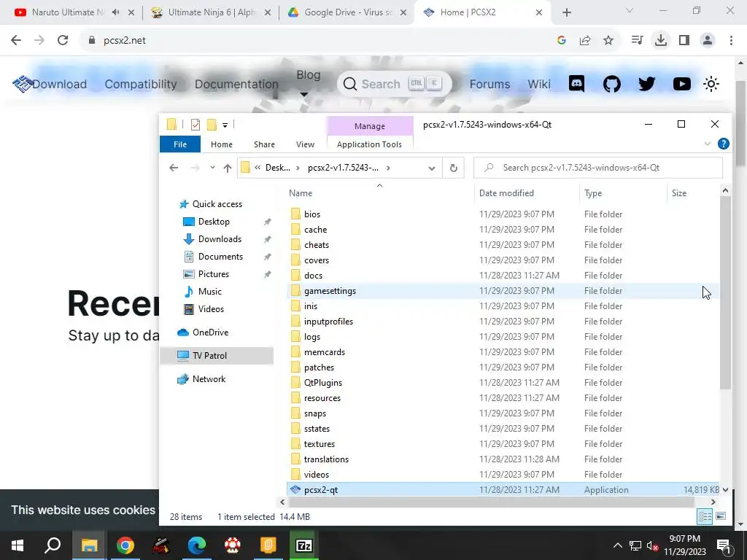
Task: Switch to Ultimate Ninja 6 tab
Action: click(x=211, y=12)
